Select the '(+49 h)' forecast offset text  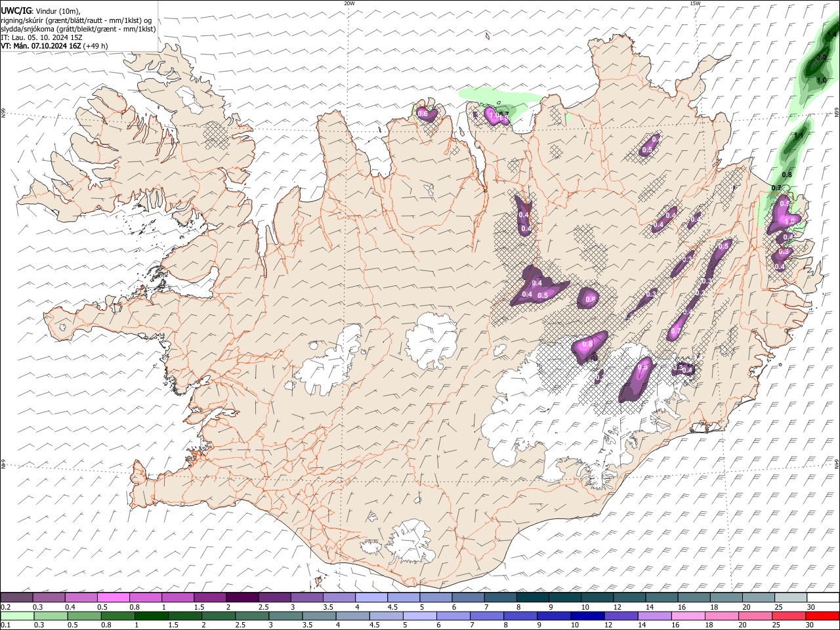click(x=96, y=46)
